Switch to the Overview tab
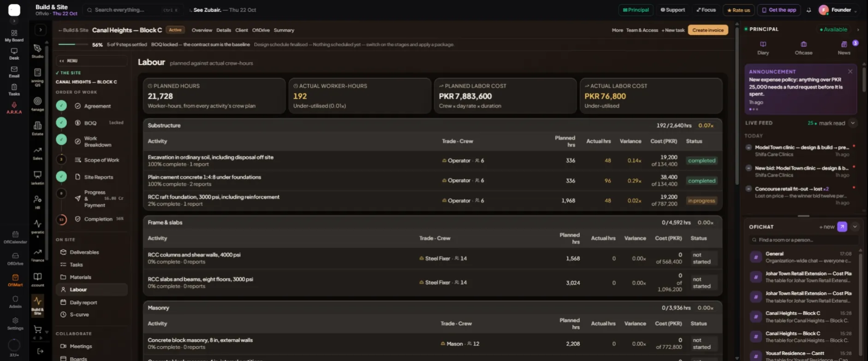This screenshot has width=868, height=361. tap(202, 30)
